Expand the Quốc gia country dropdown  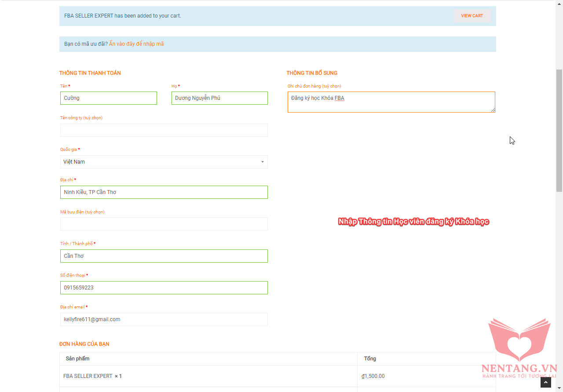tap(164, 162)
